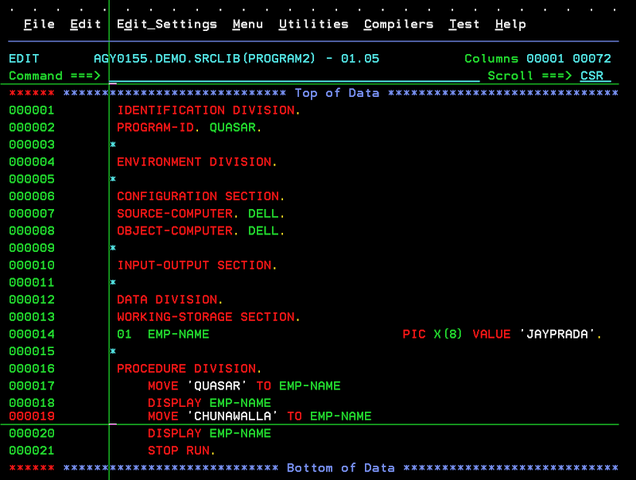This screenshot has height=480, width=636.
Task: Open the Help menu
Action: pyautogui.click(x=510, y=24)
